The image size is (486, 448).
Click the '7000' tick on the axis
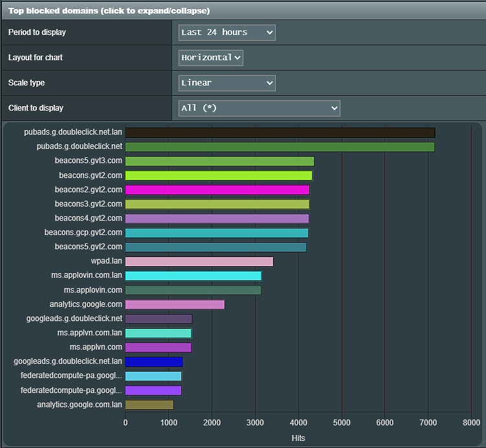pyautogui.click(x=428, y=423)
